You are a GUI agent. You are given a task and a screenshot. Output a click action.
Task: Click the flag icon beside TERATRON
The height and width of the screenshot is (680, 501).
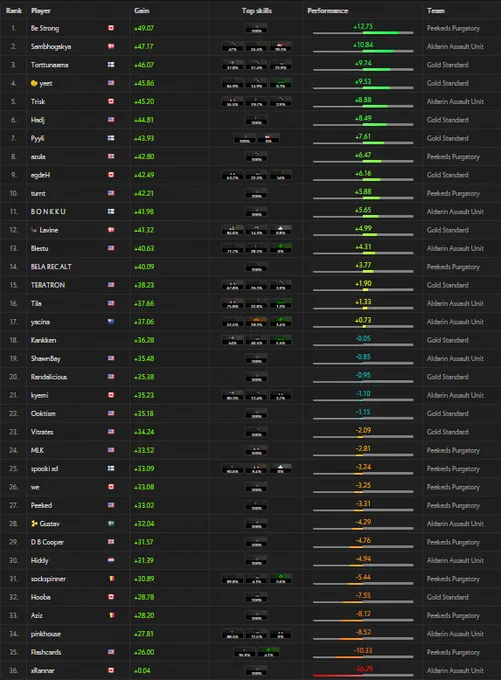pyautogui.click(x=111, y=285)
